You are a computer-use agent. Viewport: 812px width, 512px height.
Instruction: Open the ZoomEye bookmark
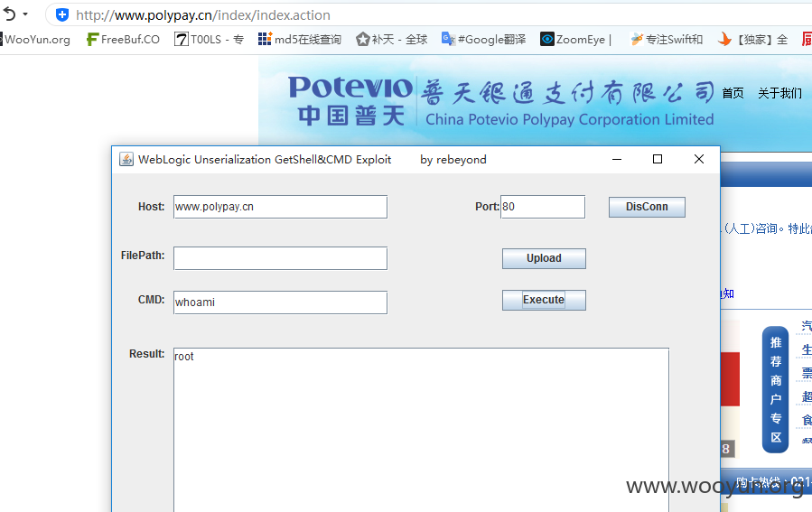click(x=576, y=40)
